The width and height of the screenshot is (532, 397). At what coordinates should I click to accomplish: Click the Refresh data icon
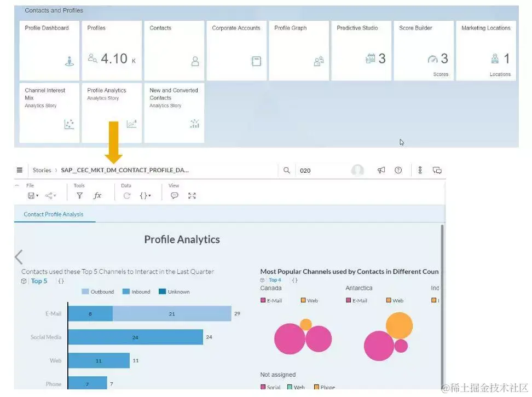click(x=127, y=196)
